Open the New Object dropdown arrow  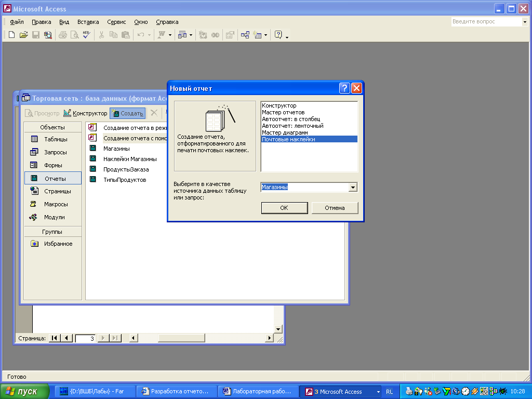tap(265, 35)
